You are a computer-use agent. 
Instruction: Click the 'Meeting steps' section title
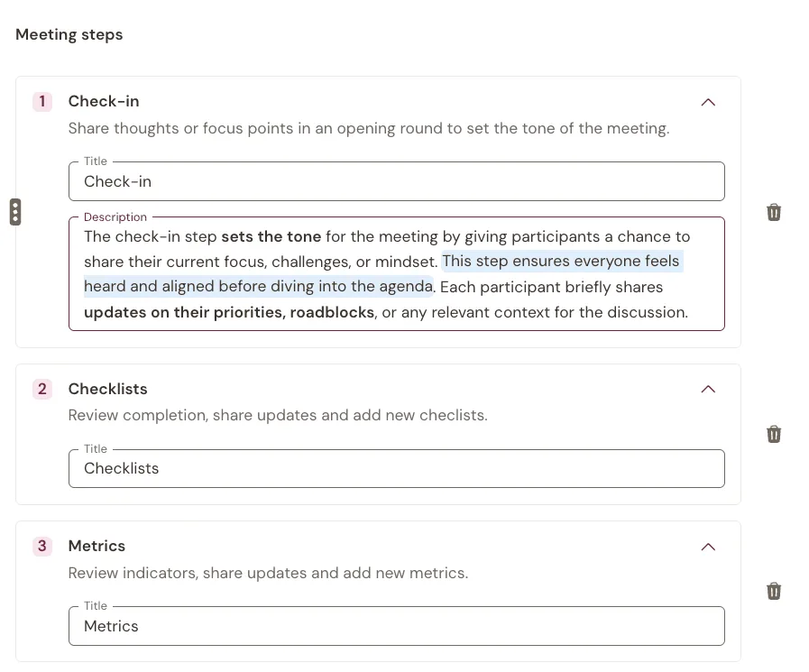(x=69, y=34)
